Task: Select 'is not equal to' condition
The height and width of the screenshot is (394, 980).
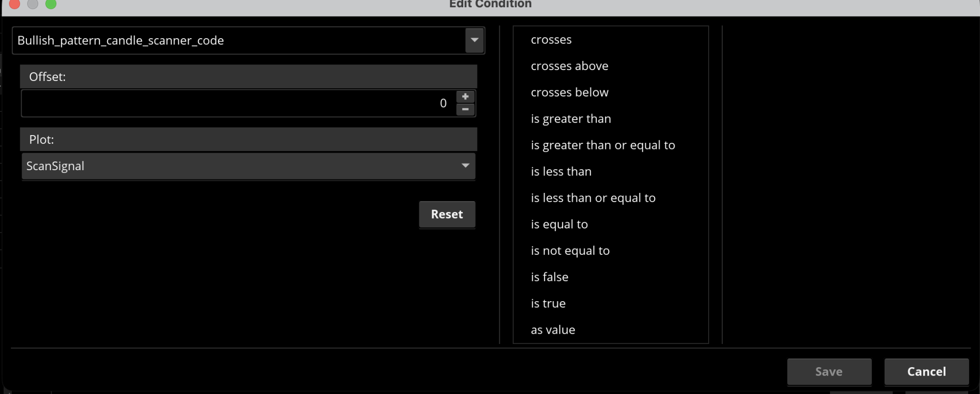Action: coord(570,251)
